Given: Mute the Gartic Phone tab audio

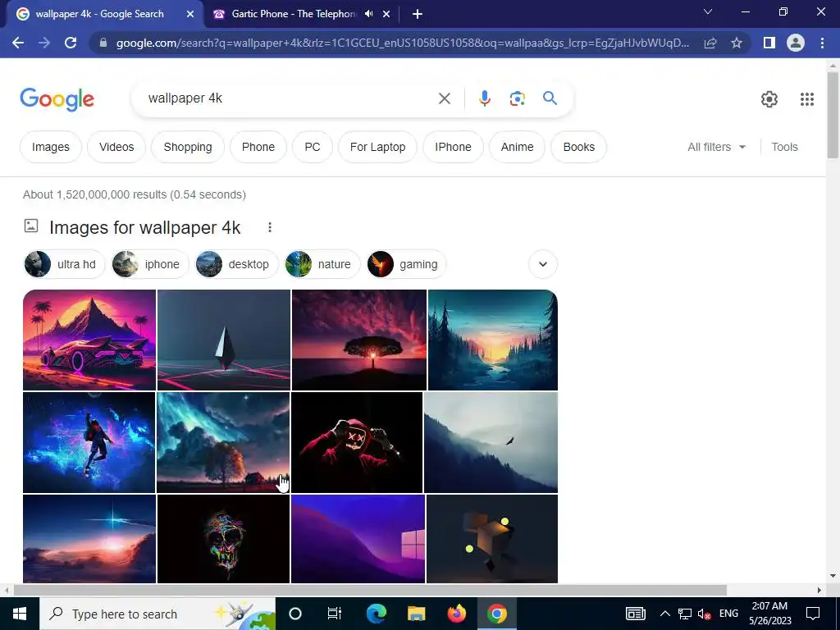Looking at the screenshot, I should tap(368, 14).
